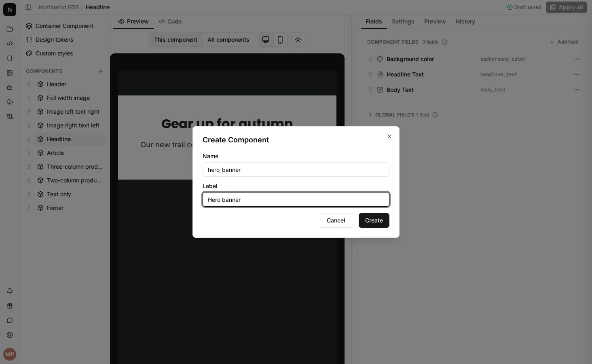This screenshot has height=364, width=592.
Task: Click Apply all button
Action: tap(567, 7)
